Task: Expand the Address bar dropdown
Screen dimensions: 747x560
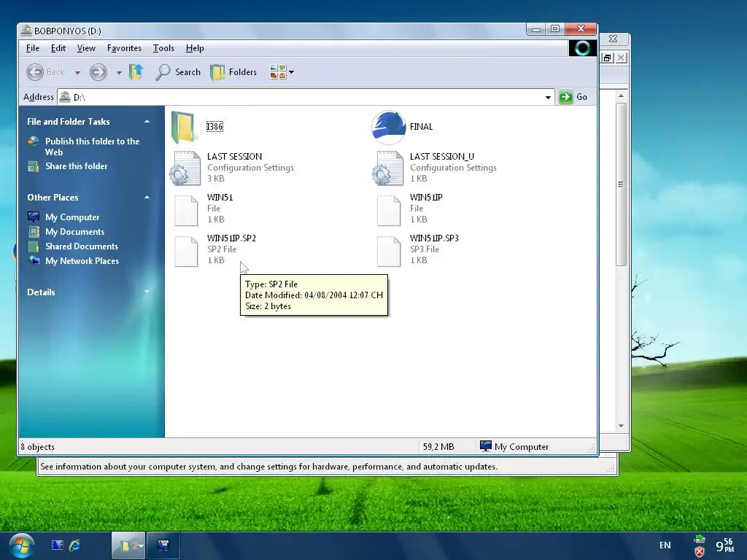Action: tap(548, 98)
